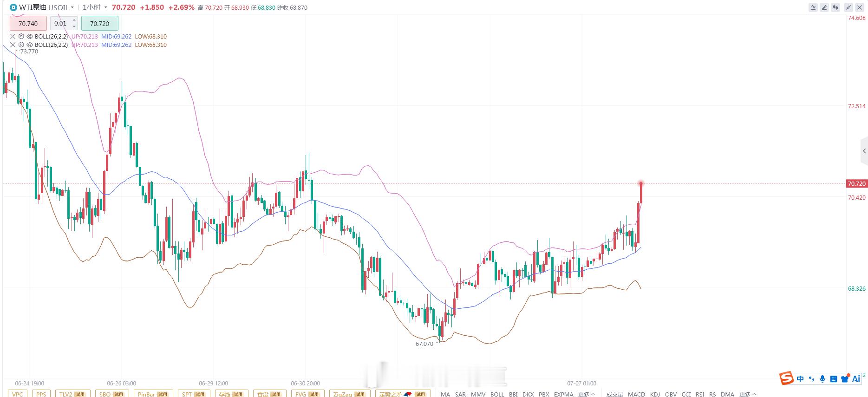Viewport: 868px width, 397px height.
Task: Click into the 0.01 lot size field
Action: [x=61, y=23]
